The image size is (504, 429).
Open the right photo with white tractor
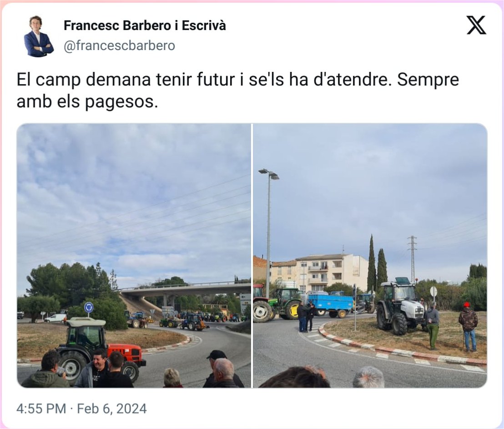point(370,256)
